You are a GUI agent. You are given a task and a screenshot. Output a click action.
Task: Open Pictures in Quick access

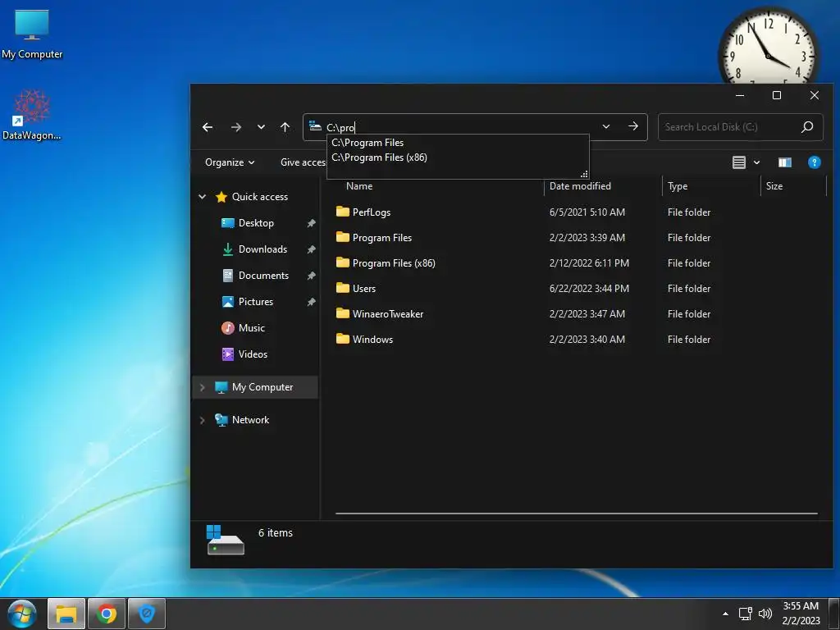(x=256, y=302)
